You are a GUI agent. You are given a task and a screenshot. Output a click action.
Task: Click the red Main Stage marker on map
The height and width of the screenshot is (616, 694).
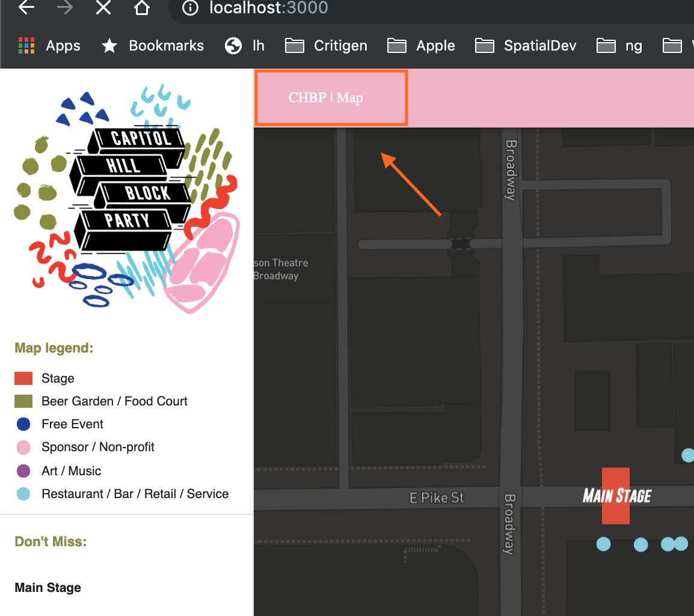tap(616, 496)
